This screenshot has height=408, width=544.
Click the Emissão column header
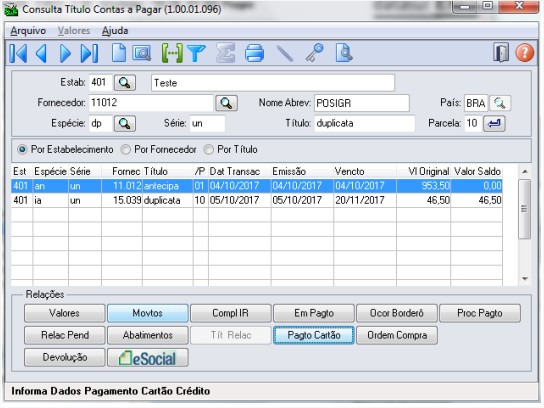[302, 171]
